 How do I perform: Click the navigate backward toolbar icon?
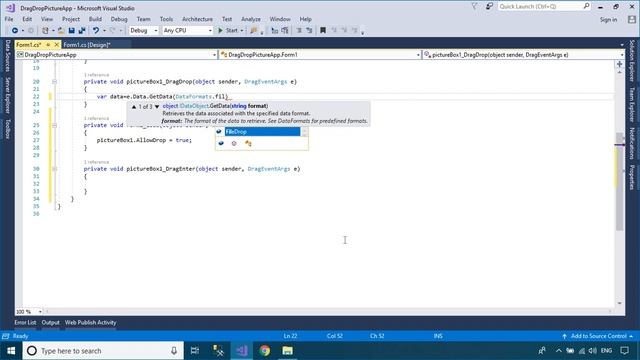tap(15, 31)
